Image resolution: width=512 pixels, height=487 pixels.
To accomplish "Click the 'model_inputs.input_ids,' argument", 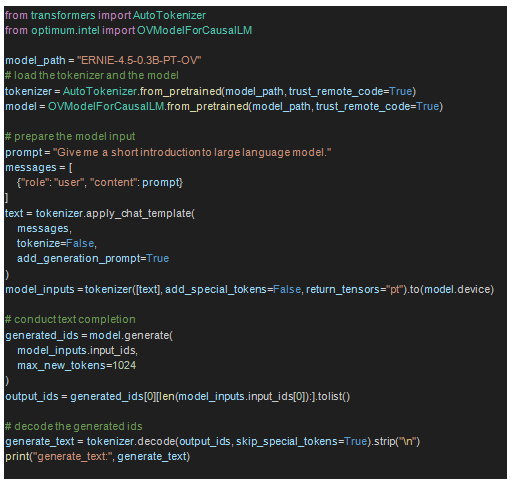I will pyautogui.click(x=77, y=351).
